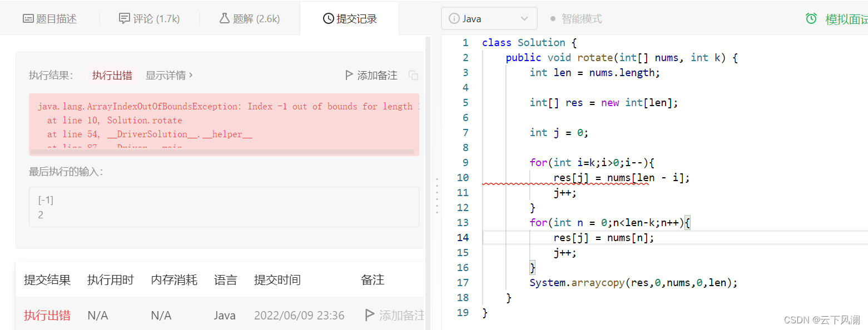Image resolution: width=868 pixels, height=330 pixels.
Task: Select the 提交记录 tab
Action: [349, 18]
